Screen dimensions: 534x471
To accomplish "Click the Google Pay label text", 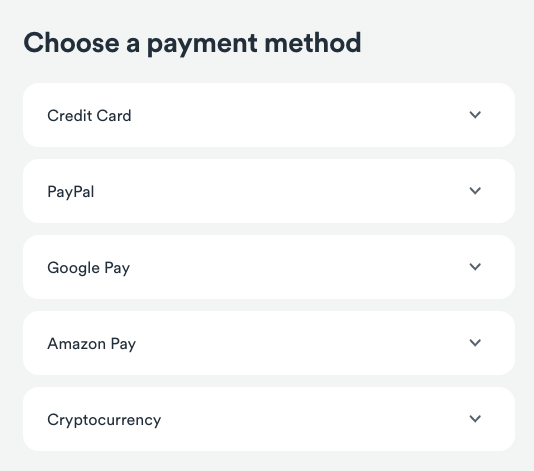I will point(89,268).
